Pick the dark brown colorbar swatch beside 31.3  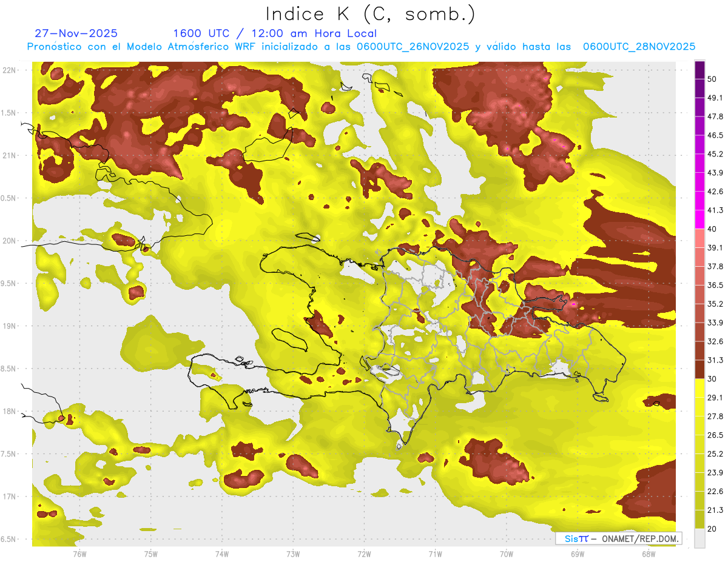pos(699,369)
